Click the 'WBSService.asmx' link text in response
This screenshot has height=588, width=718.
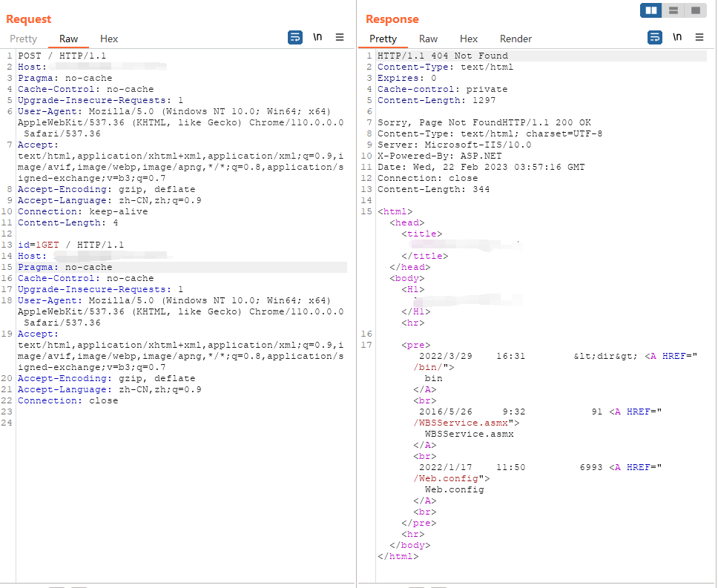(x=470, y=435)
